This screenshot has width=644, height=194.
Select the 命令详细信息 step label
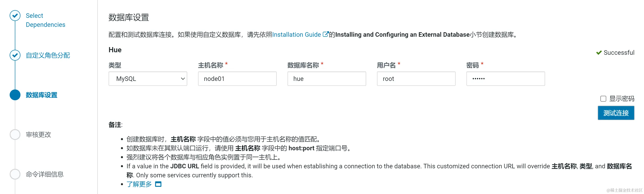tap(45, 174)
